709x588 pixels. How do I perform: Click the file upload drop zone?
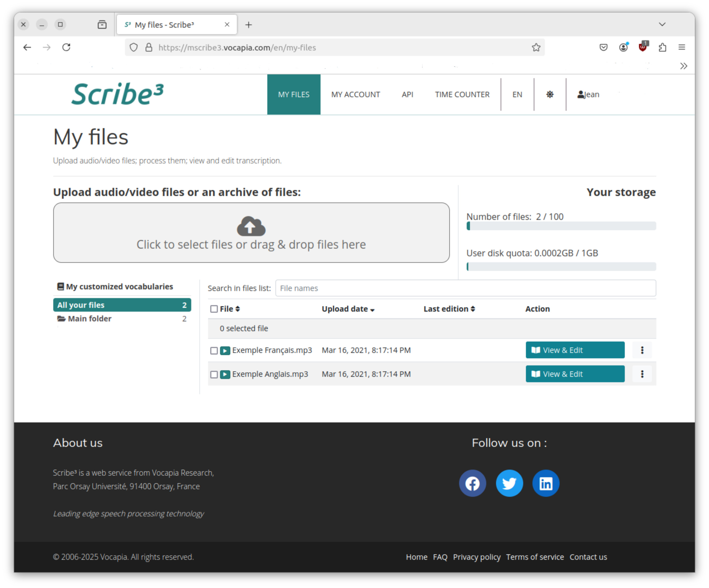(x=251, y=233)
